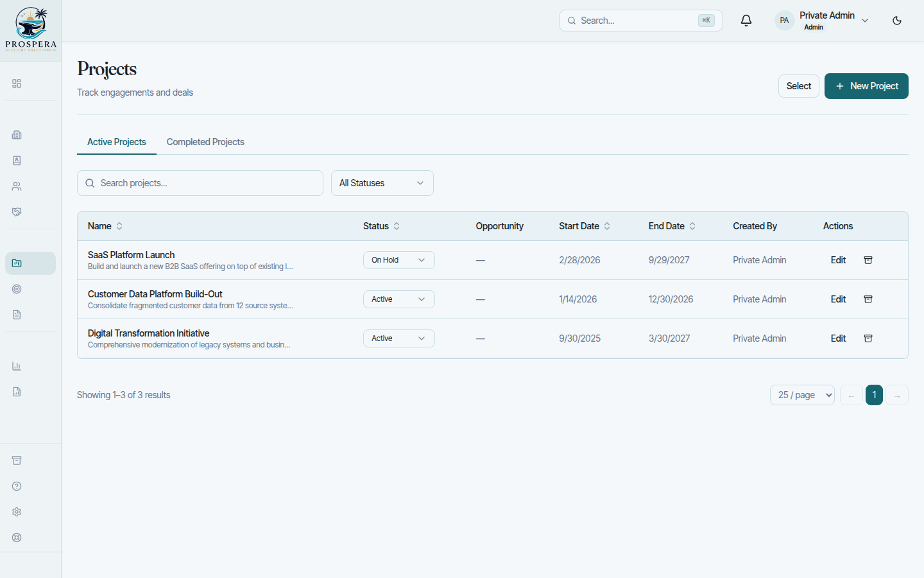This screenshot has width=924, height=578.
Task: Edit the Digital Transformation Initiative project
Action: pyautogui.click(x=838, y=338)
